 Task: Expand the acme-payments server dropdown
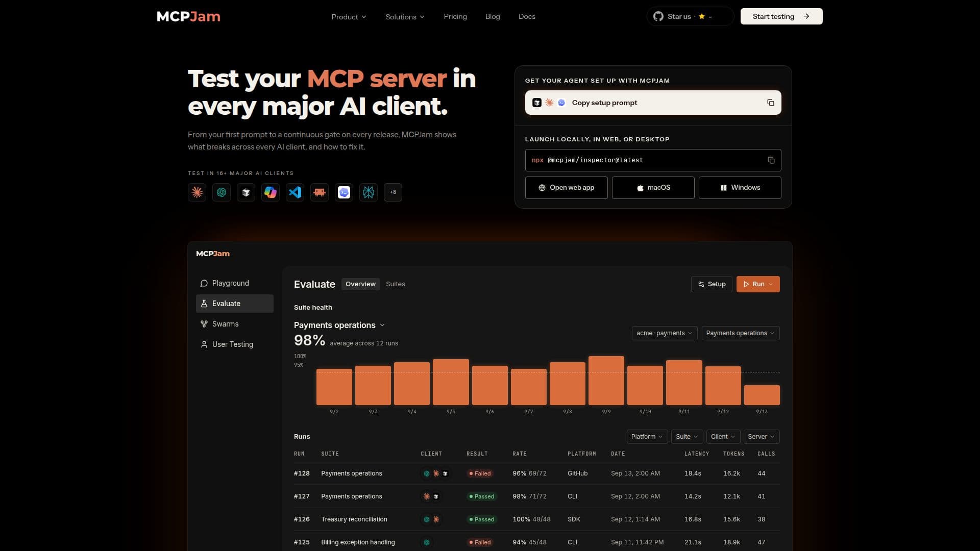pyautogui.click(x=665, y=333)
